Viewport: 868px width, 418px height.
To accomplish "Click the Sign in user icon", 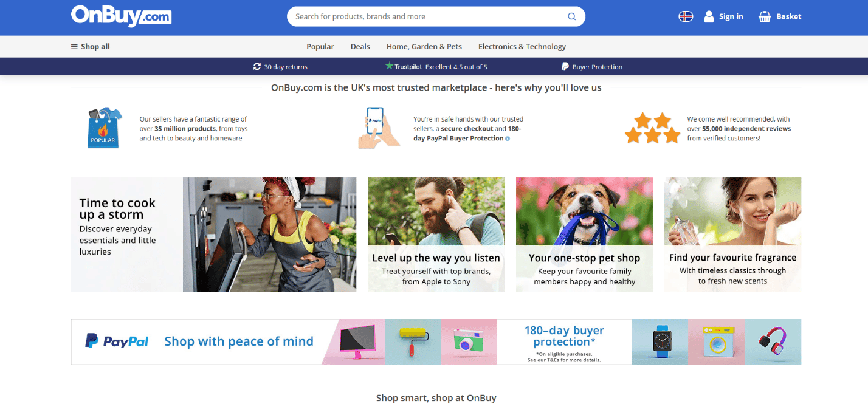I will pos(709,16).
